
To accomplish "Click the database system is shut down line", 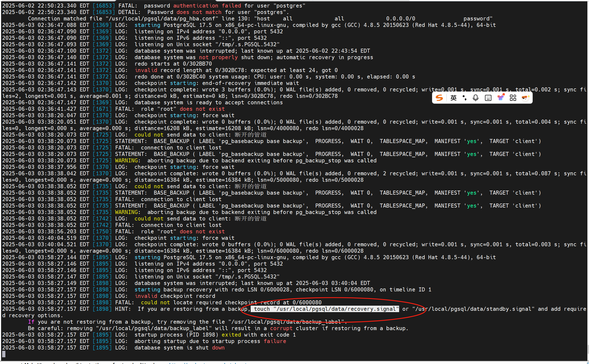I will coord(179,348).
